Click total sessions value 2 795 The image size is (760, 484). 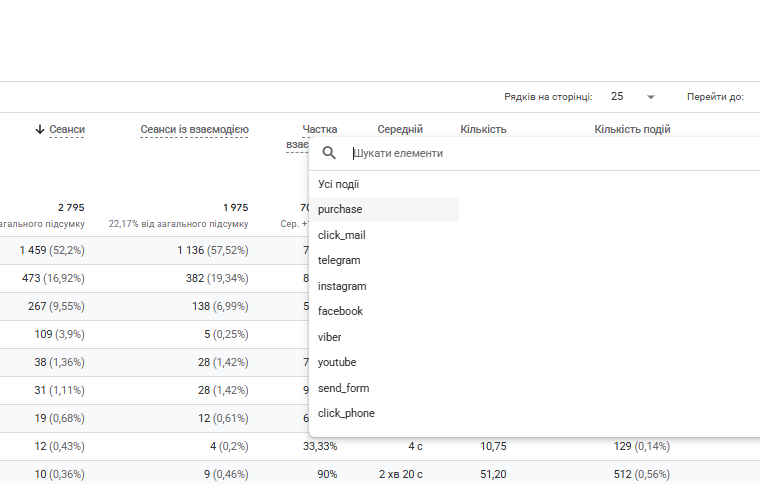71,207
